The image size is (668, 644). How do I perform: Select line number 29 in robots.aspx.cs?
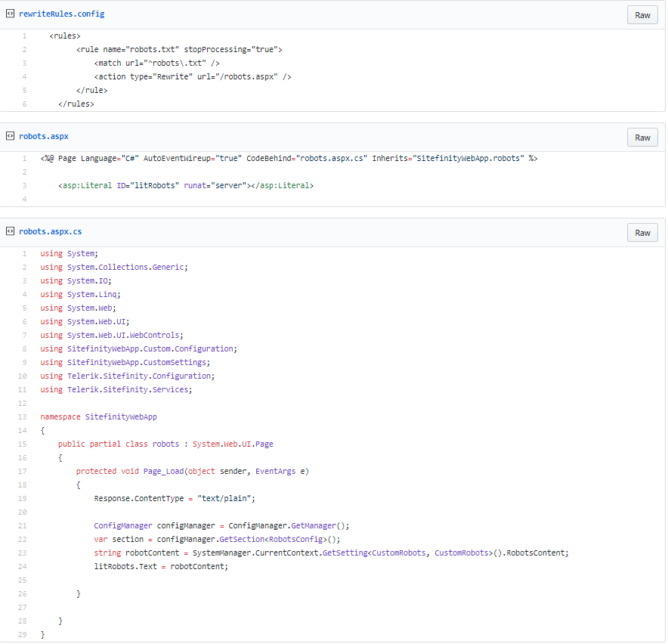22,635
